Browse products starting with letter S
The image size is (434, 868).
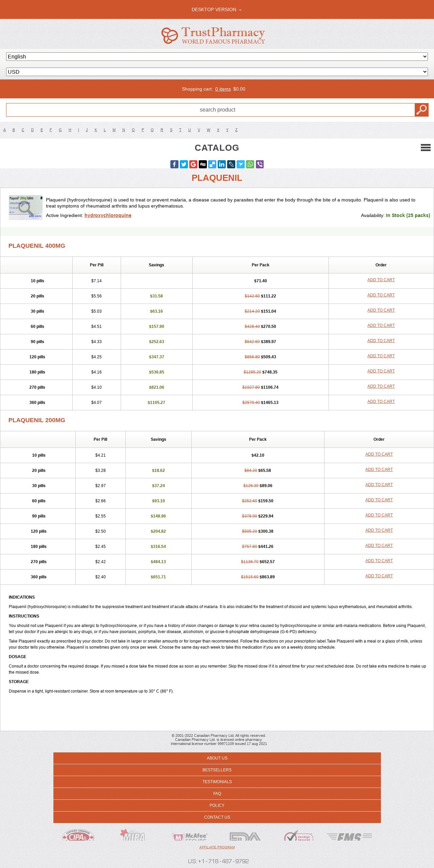(171, 130)
